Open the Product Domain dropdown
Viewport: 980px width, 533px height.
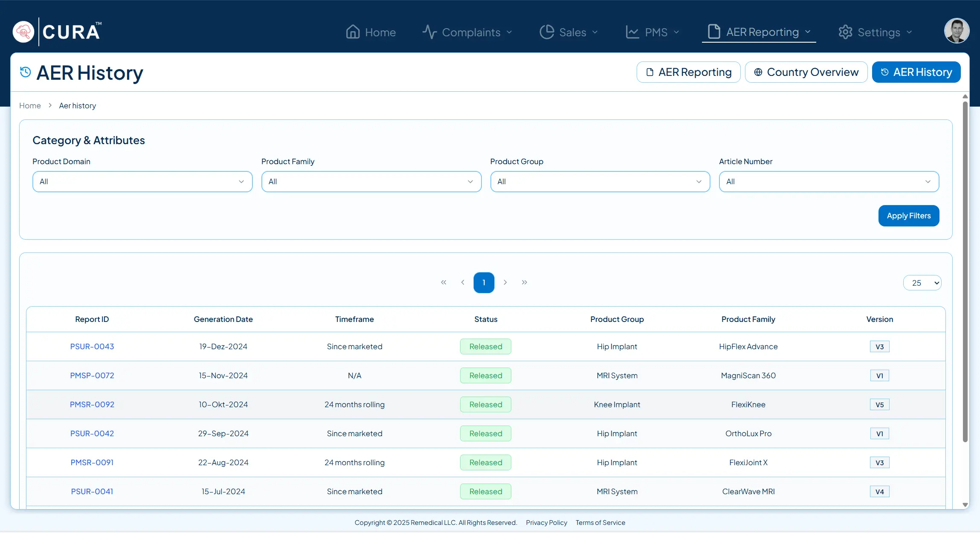[x=142, y=182]
